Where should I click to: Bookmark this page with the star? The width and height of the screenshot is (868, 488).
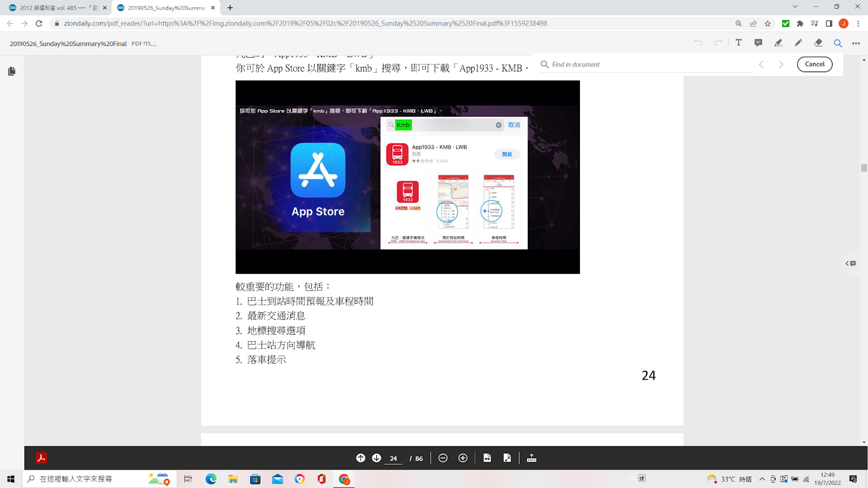click(768, 23)
